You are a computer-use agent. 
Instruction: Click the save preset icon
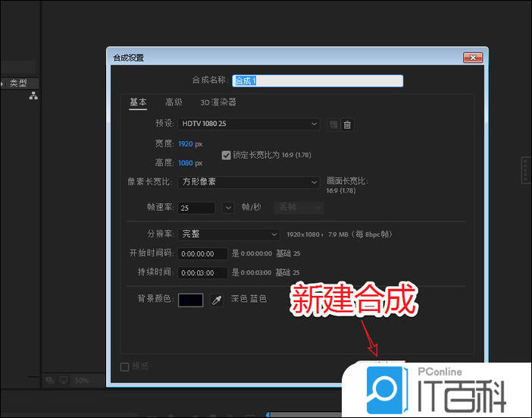coord(333,124)
